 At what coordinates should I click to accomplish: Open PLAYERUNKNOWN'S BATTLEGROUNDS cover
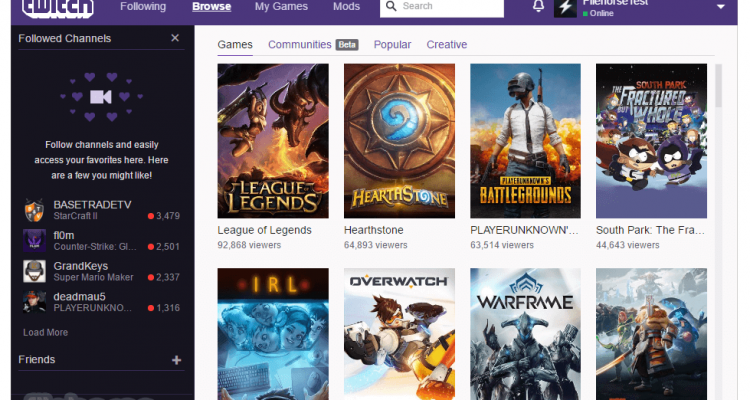tap(525, 141)
